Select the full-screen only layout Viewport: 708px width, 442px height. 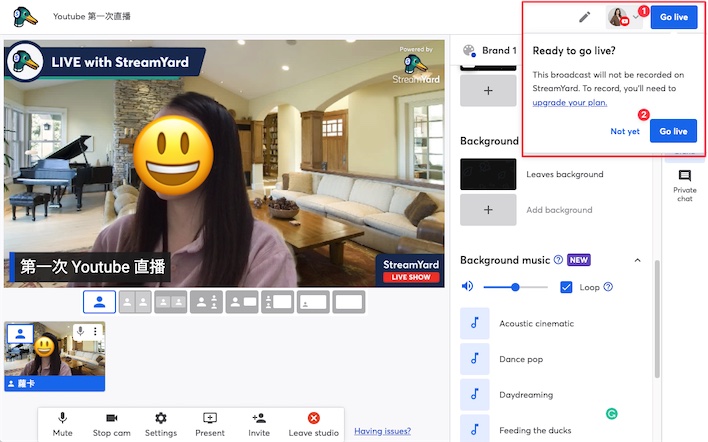[349, 302]
